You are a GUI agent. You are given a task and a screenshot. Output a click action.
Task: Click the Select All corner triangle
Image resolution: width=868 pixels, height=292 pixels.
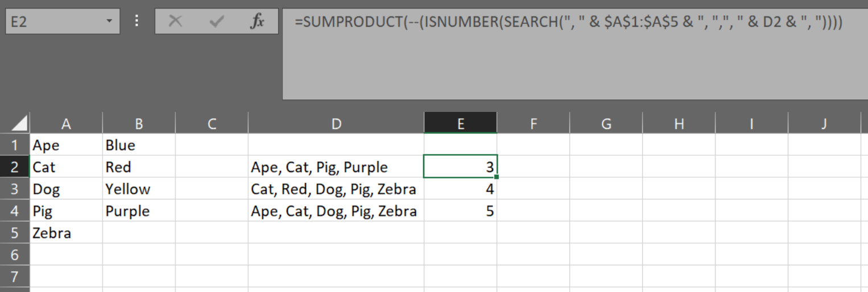click(20, 123)
